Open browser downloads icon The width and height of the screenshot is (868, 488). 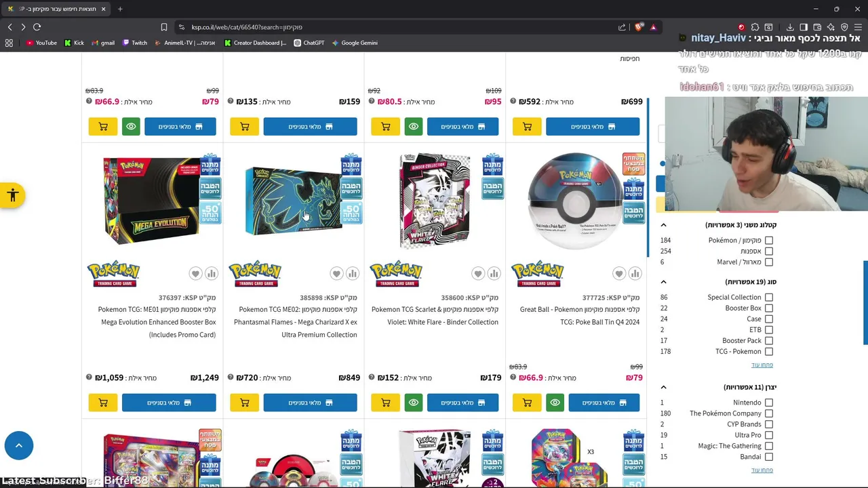pos(790,27)
